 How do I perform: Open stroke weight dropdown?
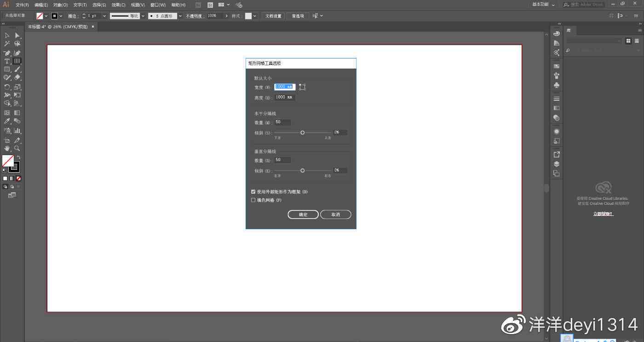tap(104, 16)
